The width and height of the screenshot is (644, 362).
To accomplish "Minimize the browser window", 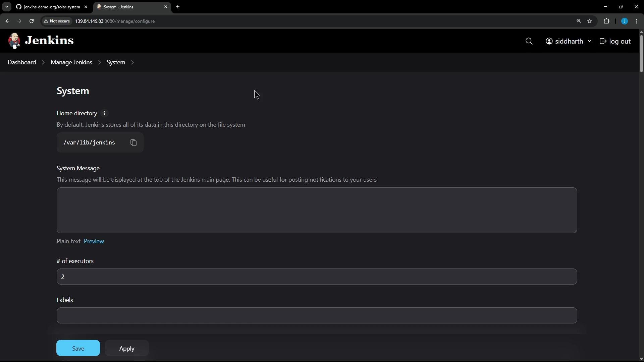I will pyautogui.click(x=605, y=7).
